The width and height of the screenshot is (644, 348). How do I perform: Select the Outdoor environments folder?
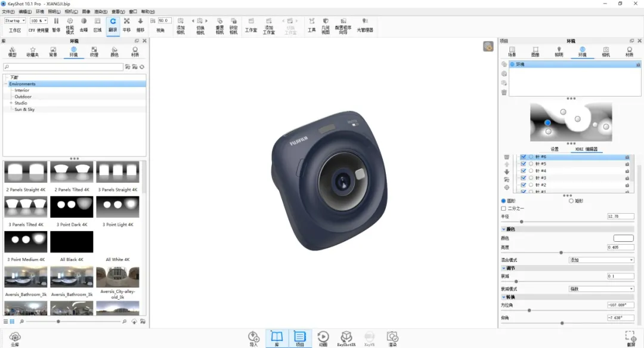point(23,97)
